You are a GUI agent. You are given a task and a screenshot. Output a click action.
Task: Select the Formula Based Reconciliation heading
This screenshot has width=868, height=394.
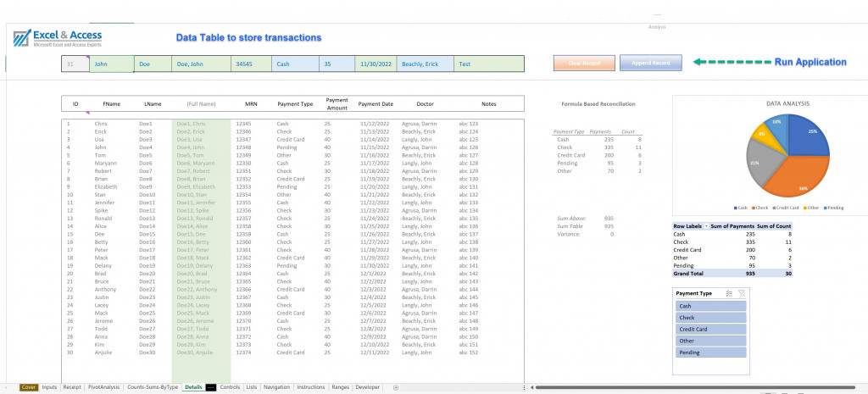click(598, 104)
